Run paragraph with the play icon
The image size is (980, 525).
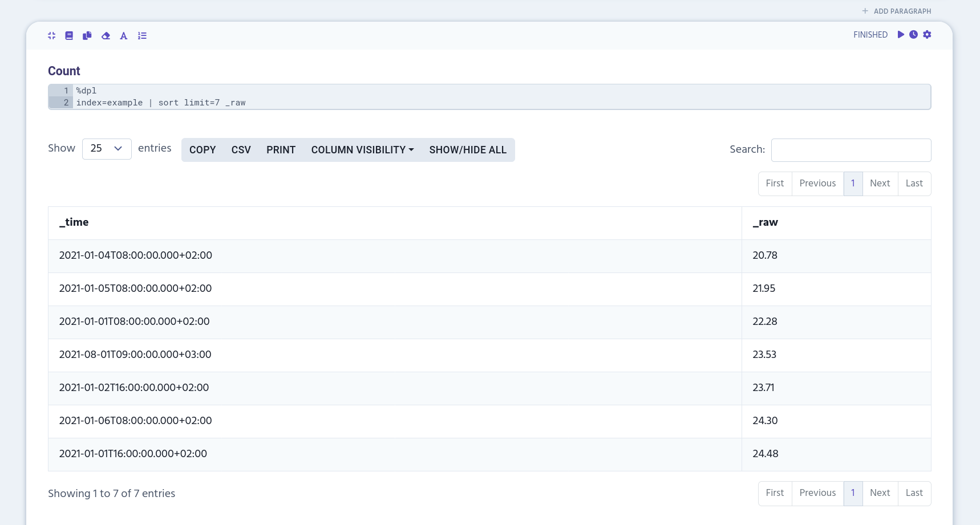point(901,34)
